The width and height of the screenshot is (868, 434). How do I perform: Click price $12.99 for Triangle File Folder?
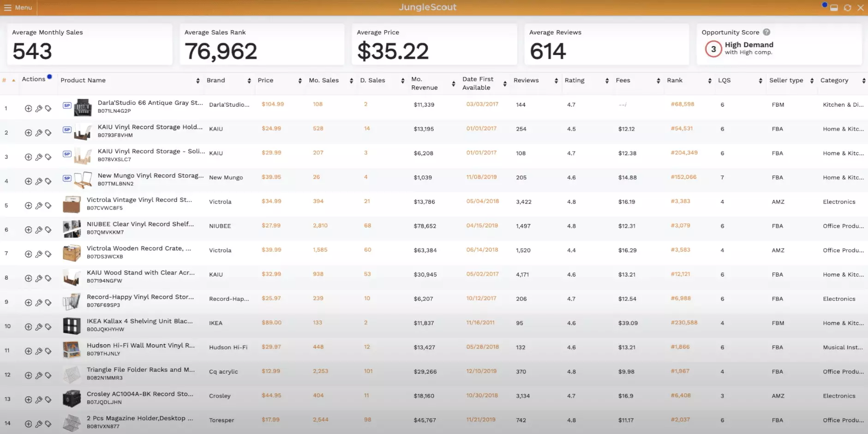pos(271,371)
